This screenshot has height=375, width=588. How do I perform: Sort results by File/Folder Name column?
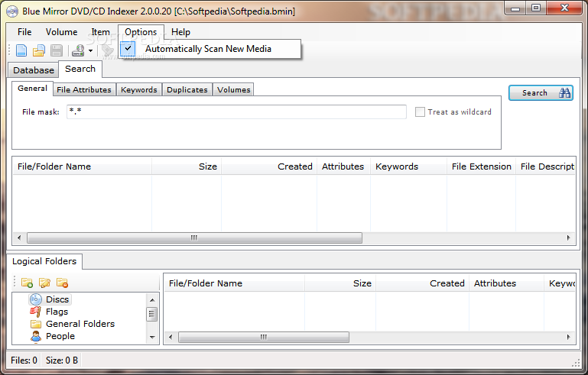tap(82, 166)
